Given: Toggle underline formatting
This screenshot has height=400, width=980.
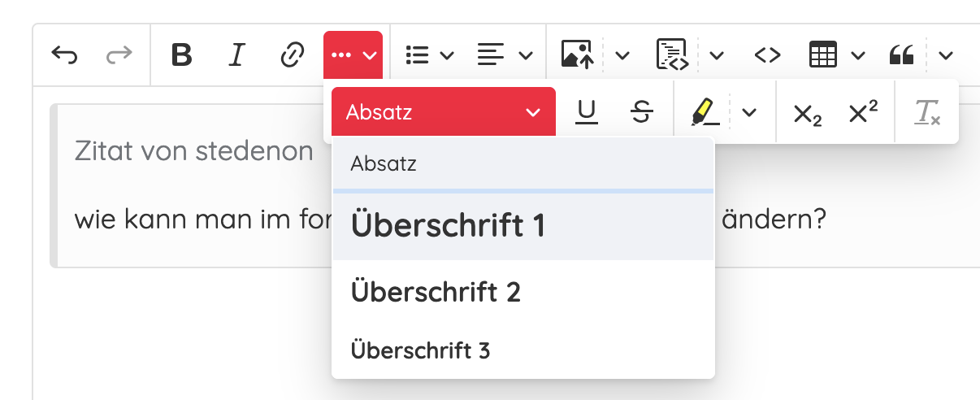Looking at the screenshot, I should (587, 112).
